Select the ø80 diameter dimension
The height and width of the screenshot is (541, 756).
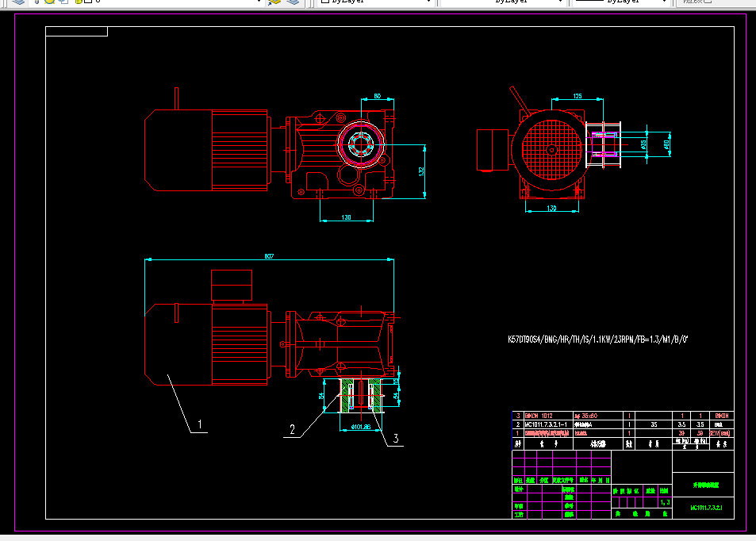666,144
